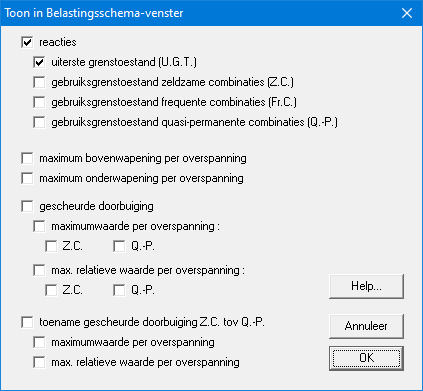The height and width of the screenshot is (391, 423).
Task: Click the Annuleer button
Action: (x=366, y=326)
